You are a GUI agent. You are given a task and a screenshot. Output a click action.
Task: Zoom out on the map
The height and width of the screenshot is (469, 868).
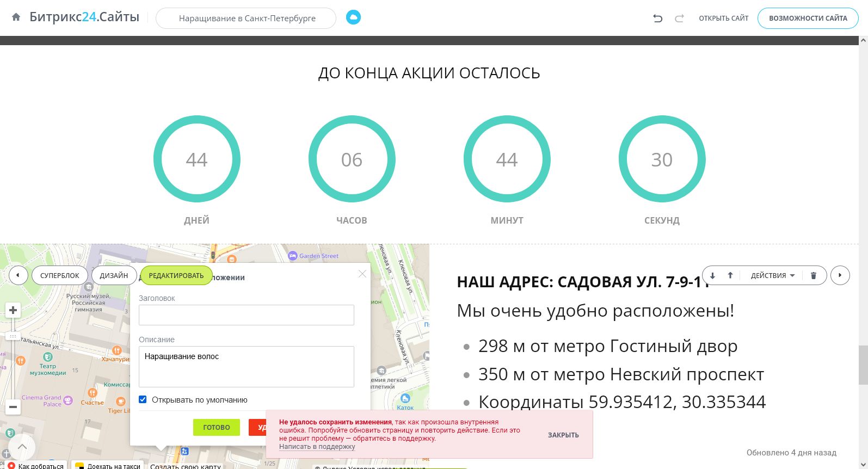coord(13,407)
